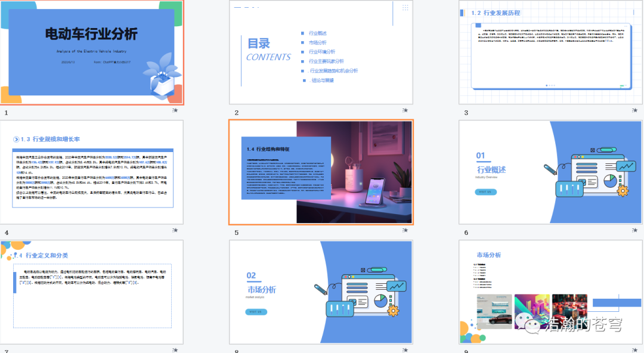Select the 电动车行业分析 title slide thumbnail

[92, 52]
